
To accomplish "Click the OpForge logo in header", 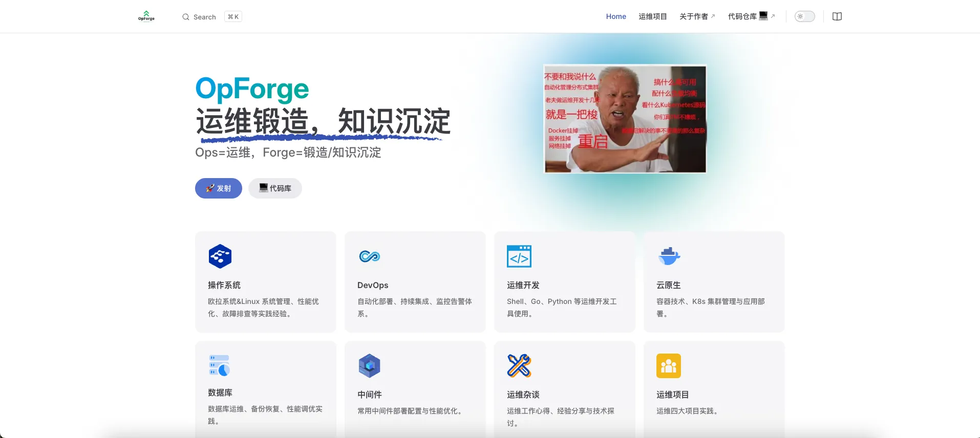I will tap(146, 16).
